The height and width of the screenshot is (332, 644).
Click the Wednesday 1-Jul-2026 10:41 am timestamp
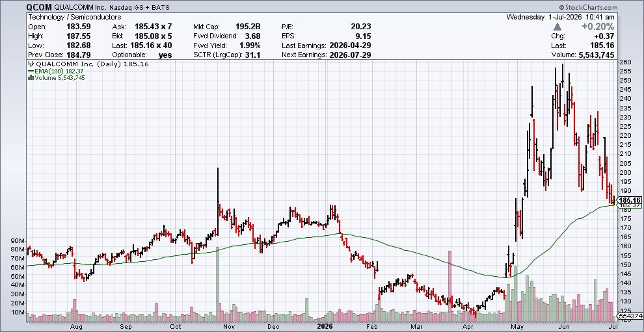[x=561, y=18]
